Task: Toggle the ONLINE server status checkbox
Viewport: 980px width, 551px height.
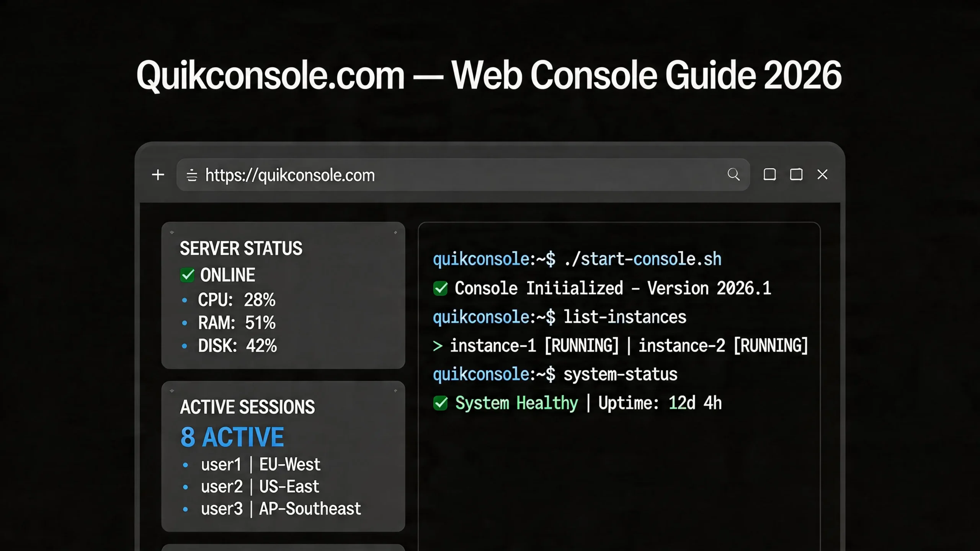Action: (x=187, y=274)
